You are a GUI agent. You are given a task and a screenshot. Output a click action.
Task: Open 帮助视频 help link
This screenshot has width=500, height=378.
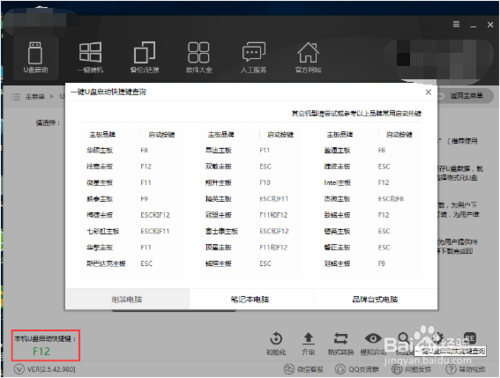pyautogui.click(x=465, y=369)
